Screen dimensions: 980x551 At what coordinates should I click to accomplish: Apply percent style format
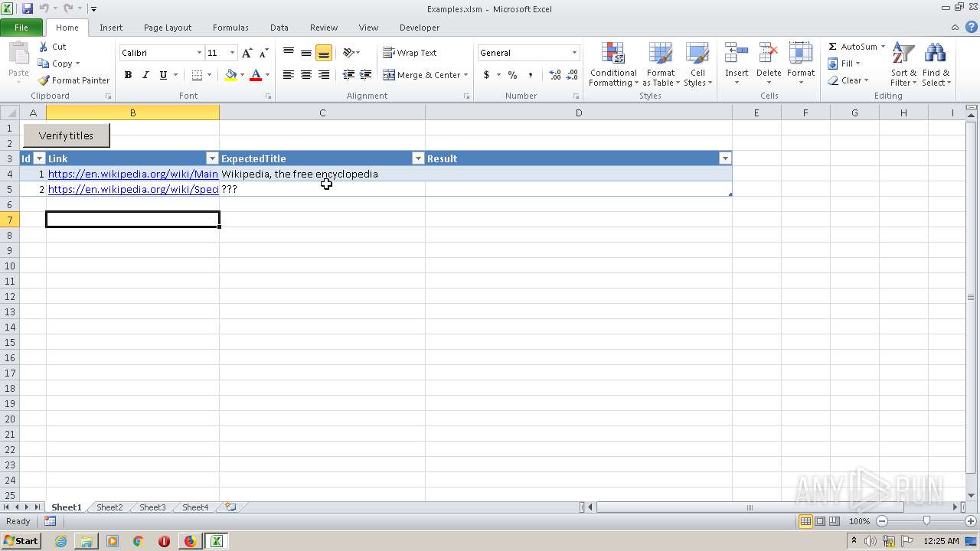coord(512,75)
